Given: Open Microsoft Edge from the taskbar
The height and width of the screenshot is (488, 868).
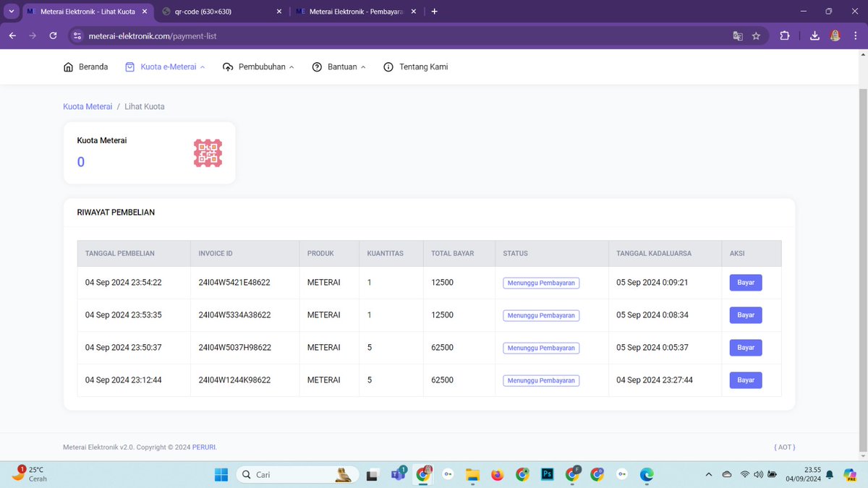Looking at the screenshot, I should pos(647,474).
